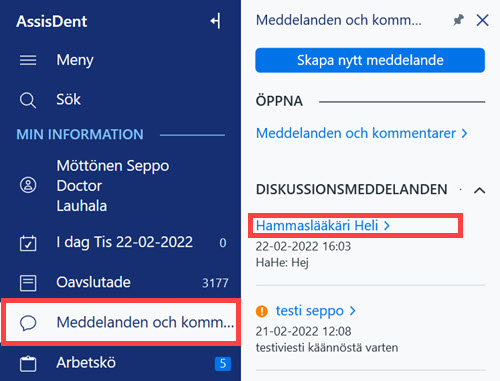Viewport: 500px width, 381px height.
Task: Collapse the AssisDent sidebar with arrow icon
Action: tap(215, 21)
